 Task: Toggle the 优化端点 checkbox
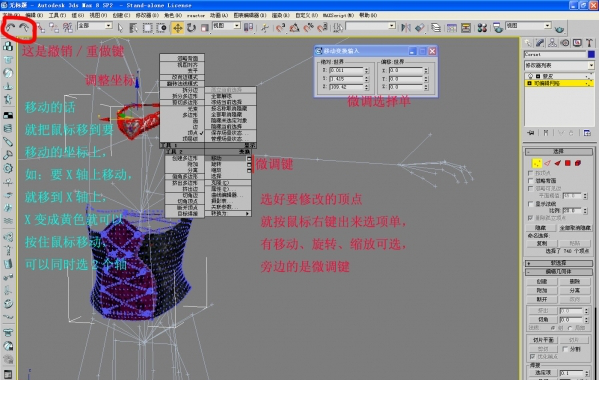click(532, 356)
